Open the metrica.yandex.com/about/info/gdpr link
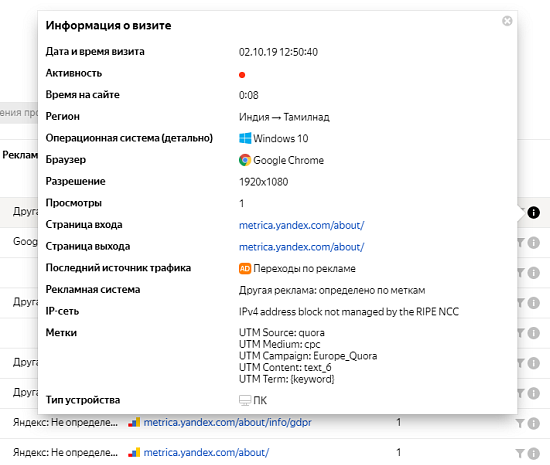 (x=227, y=422)
